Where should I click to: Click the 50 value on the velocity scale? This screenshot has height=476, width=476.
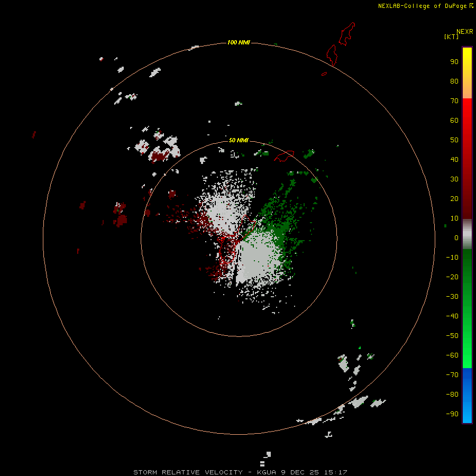click(454, 140)
